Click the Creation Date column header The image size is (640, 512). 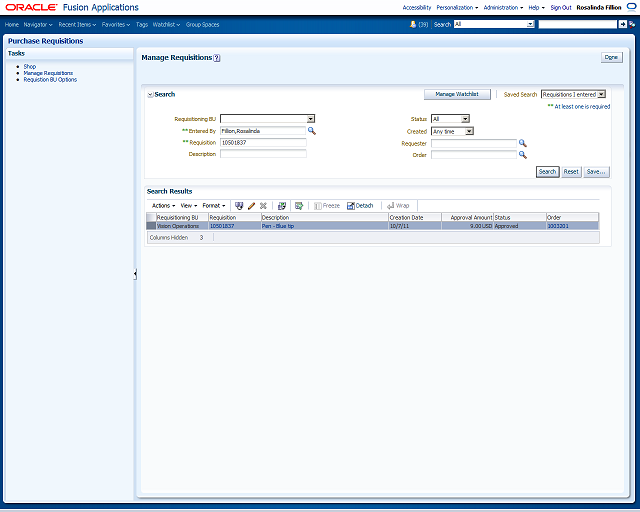tap(415, 218)
